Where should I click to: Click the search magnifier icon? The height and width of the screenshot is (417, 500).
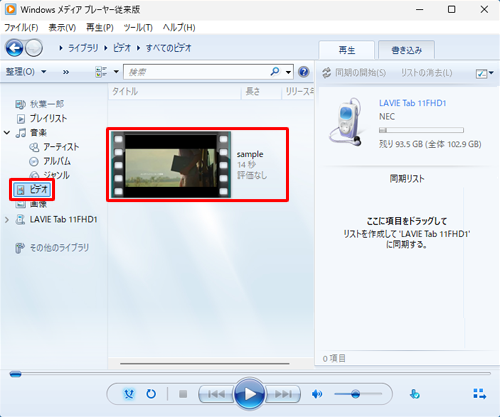click(x=275, y=71)
